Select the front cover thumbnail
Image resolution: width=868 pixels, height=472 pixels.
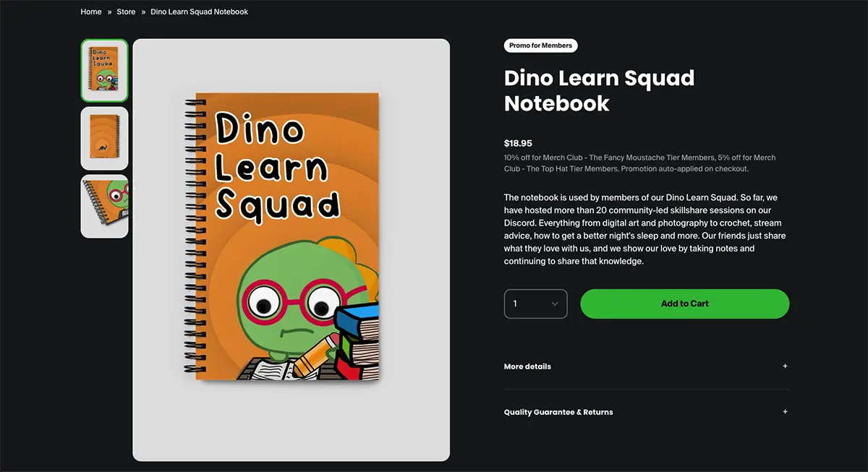[x=105, y=70]
